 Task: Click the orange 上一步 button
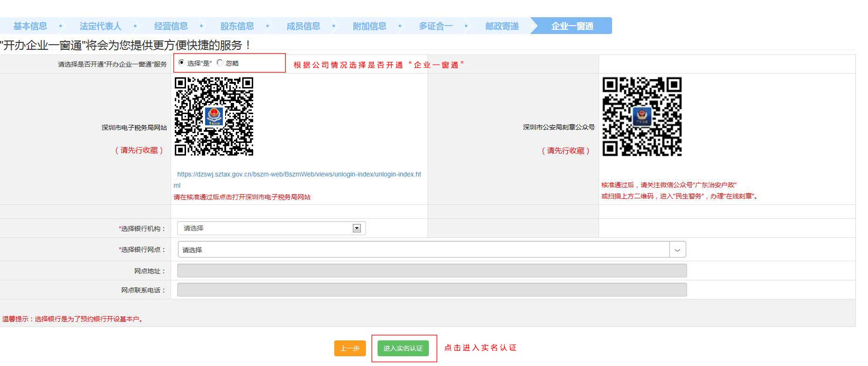click(x=350, y=348)
